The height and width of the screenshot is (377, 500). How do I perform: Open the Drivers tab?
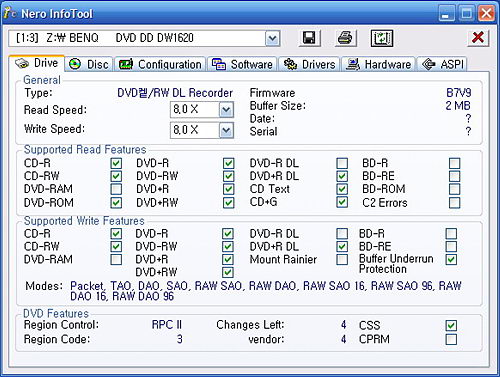click(309, 64)
